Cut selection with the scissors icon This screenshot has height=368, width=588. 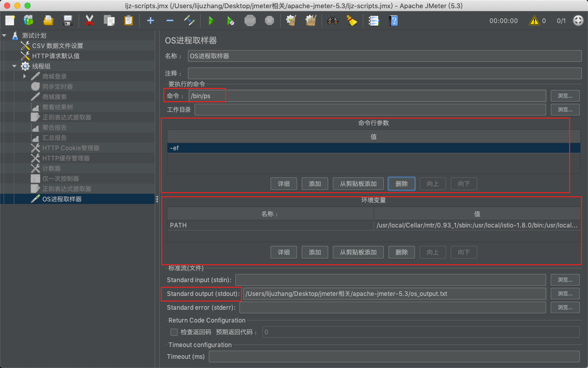click(89, 20)
